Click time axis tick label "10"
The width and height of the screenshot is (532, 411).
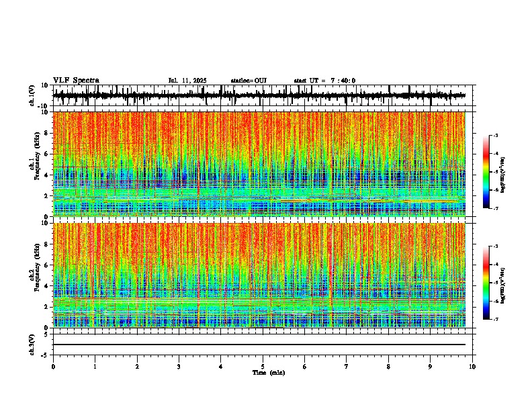tap(472, 367)
